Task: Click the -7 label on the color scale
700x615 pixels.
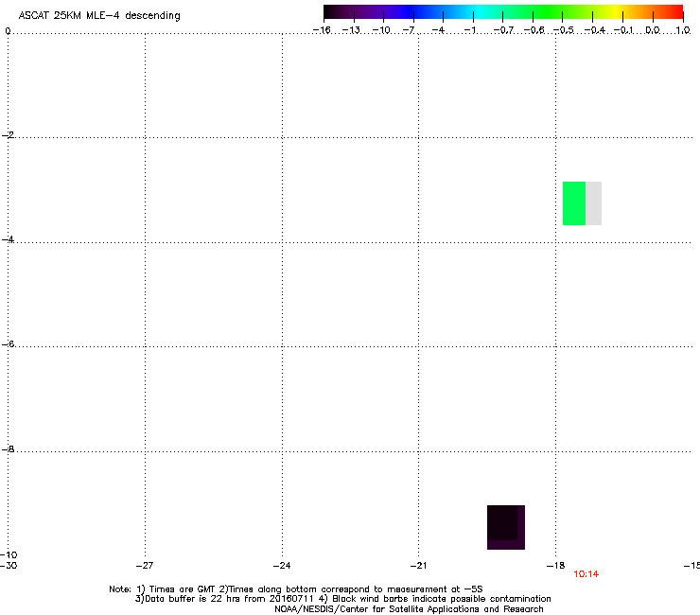Action: (x=409, y=30)
